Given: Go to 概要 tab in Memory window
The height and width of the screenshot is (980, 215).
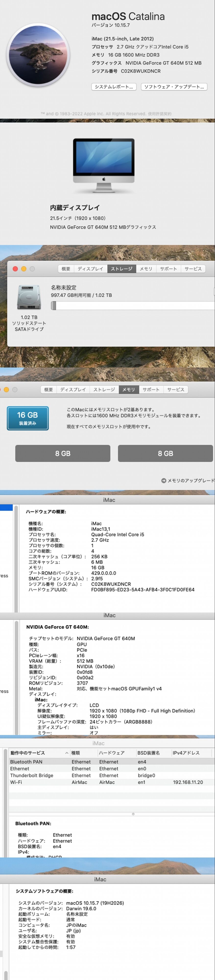Looking at the screenshot, I should point(48,390).
